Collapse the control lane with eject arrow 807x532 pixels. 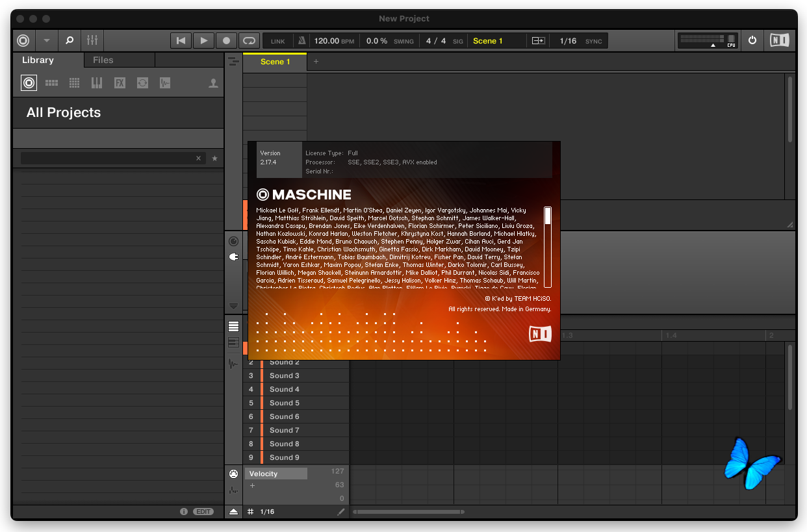click(233, 512)
